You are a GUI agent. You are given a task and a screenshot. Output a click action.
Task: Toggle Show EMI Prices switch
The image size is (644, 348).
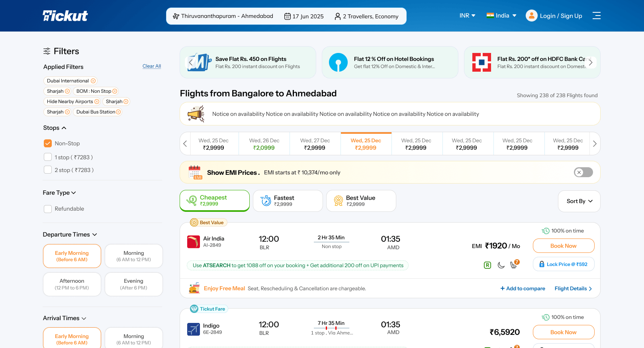[583, 172]
